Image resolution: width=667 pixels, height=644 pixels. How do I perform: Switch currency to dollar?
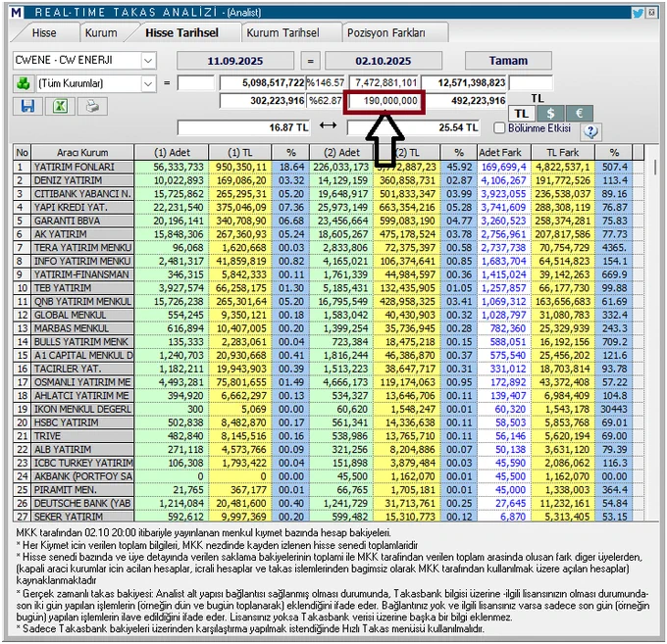point(550,114)
